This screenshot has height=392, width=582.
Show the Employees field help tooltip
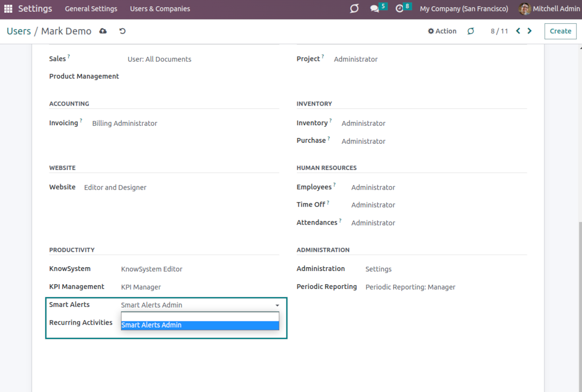point(334,184)
